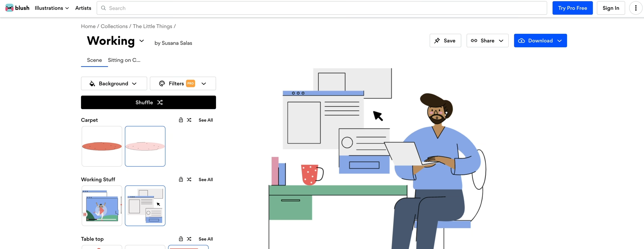This screenshot has width=644, height=249.
Task: Save the illustration with pin button
Action: pyautogui.click(x=445, y=41)
